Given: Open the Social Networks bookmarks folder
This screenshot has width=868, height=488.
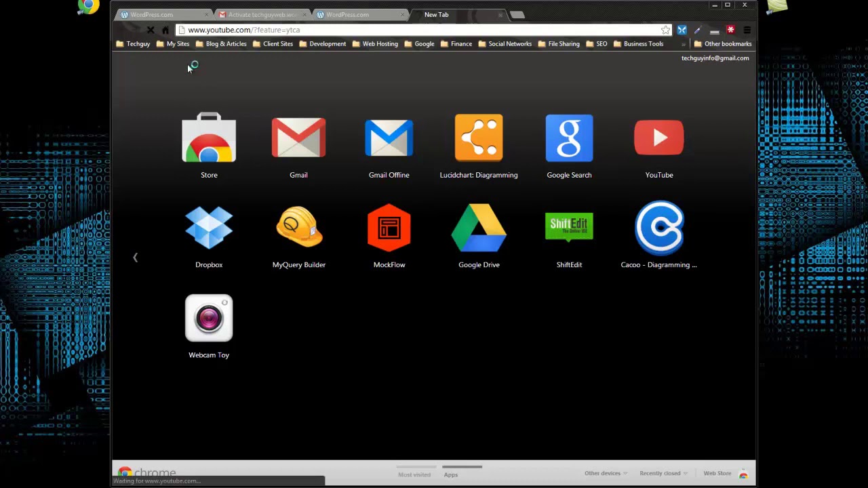Looking at the screenshot, I should (x=505, y=44).
